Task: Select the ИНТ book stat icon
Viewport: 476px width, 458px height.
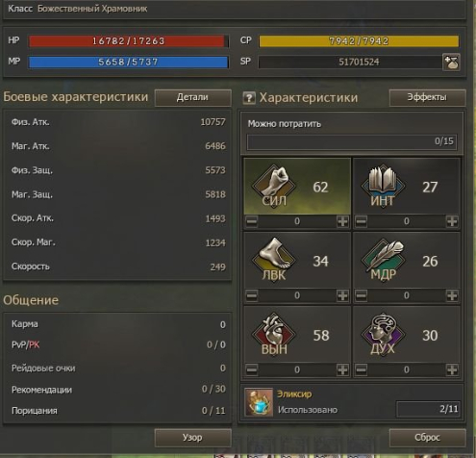Action: click(x=384, y=187)
